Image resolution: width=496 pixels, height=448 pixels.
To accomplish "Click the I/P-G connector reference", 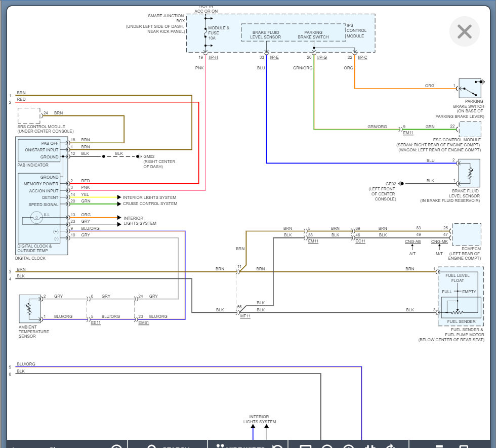I will click(322, 57).
